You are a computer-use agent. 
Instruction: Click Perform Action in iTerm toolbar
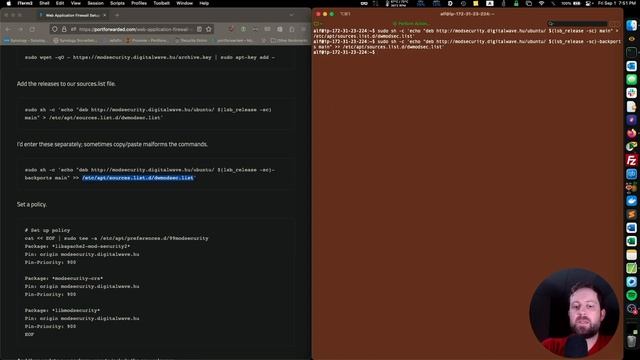410,24
